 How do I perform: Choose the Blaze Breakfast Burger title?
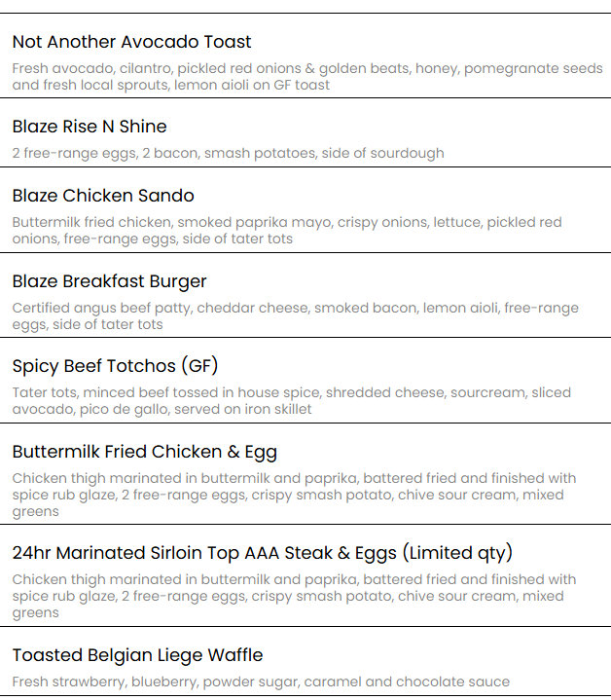pyautogui.click(x=109, y=281)
